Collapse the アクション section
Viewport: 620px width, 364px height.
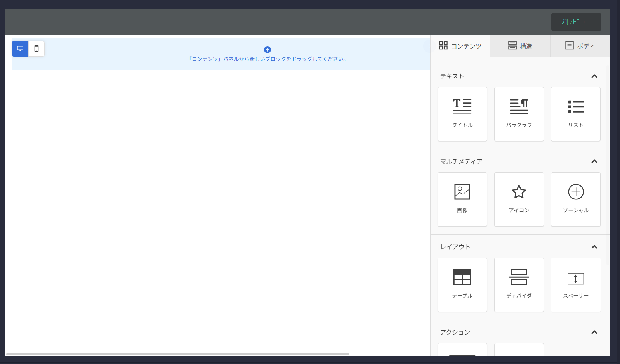tap(594, 332)
